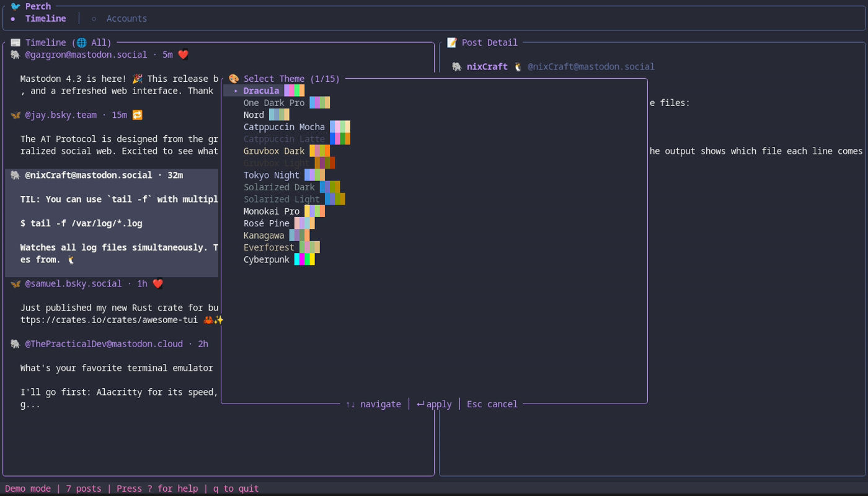Pick the Catppuccin Mocha theme

(284, 127)
